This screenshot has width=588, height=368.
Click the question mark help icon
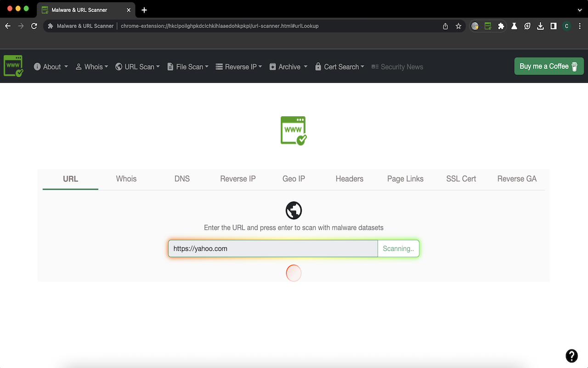(571, 356)
